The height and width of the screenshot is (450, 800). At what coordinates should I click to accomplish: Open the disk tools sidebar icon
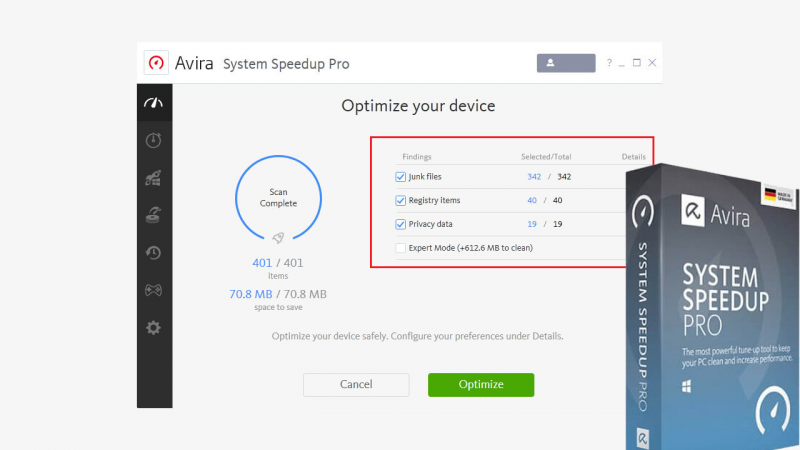click(x=154, y=215)
